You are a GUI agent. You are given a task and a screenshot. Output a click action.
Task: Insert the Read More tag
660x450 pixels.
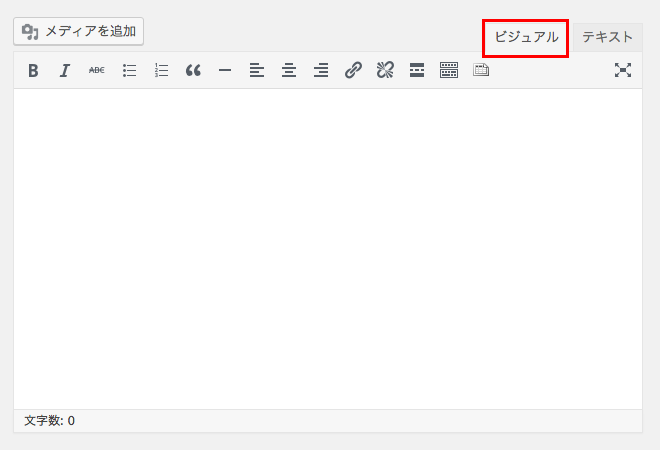pos(417,70)
